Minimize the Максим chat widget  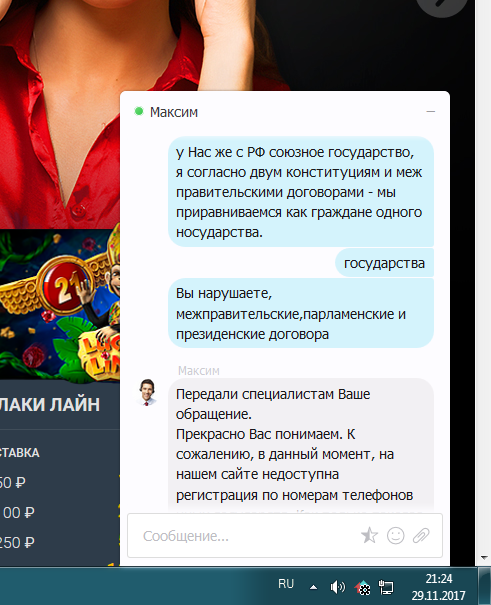click(430, 112)
